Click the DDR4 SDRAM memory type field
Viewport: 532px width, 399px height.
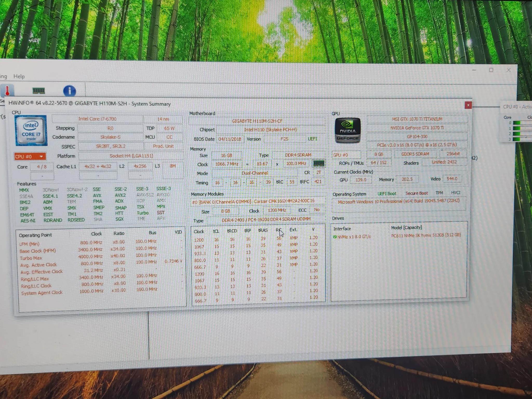tap(298, 155)
